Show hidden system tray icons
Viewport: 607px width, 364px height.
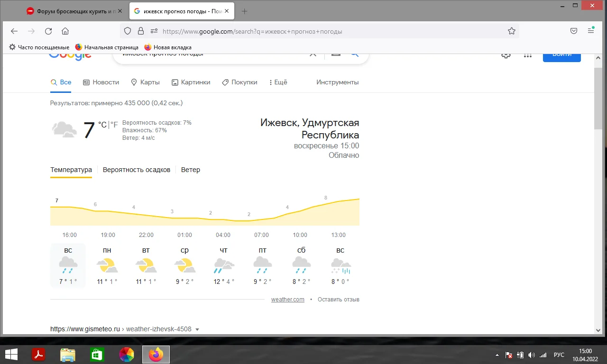(497, 355)
